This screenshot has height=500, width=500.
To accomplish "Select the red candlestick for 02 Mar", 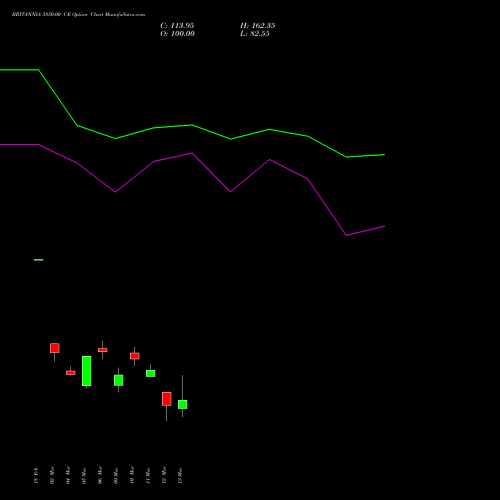I will point(55,348).
